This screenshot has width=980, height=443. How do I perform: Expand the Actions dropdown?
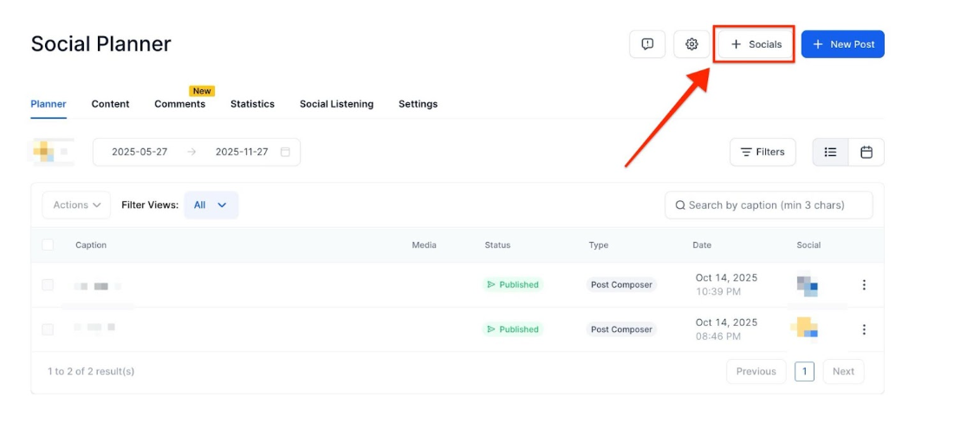(76, 205)
